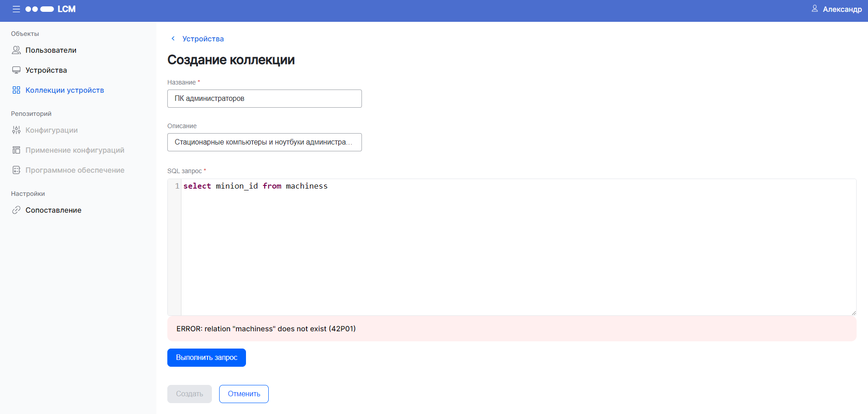
Task: Click the hamburger menu icon
Action: [16, 9]
